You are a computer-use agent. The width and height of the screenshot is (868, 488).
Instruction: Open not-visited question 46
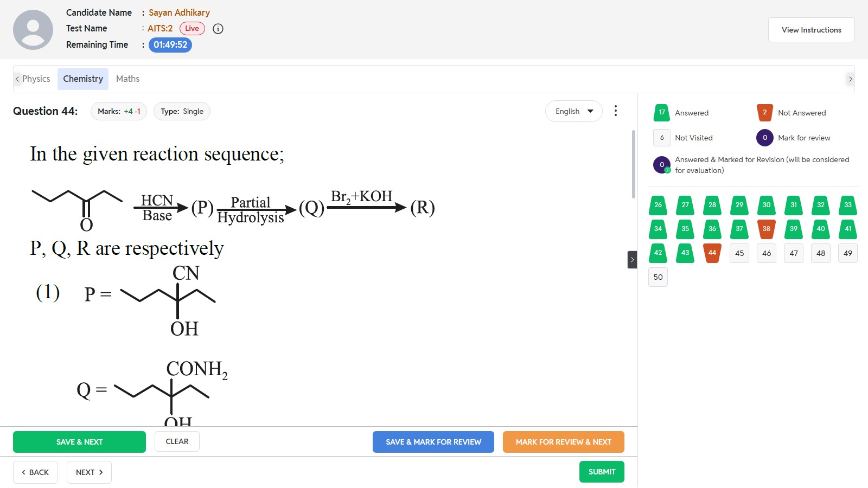(x=767, y=253)
